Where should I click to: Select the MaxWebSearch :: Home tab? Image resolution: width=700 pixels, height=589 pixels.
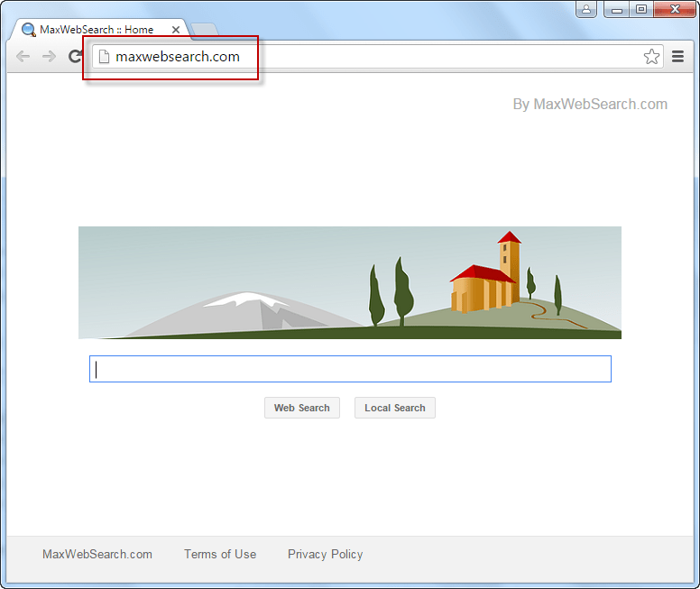98,30
